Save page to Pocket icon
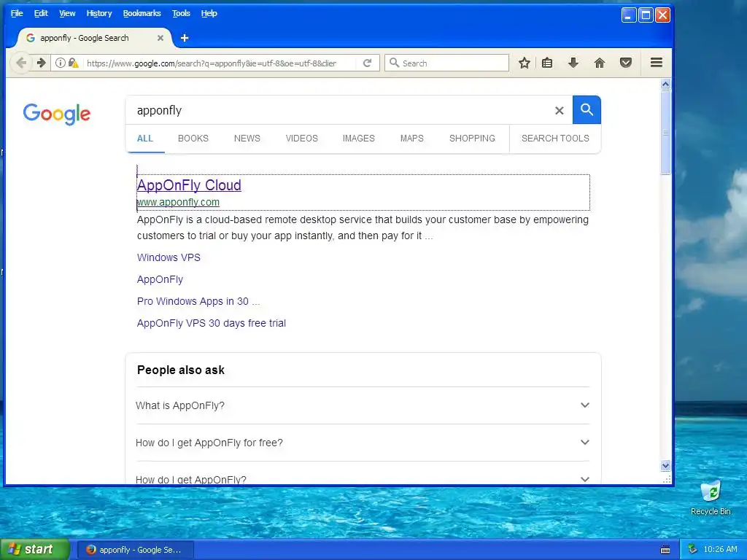Viewport: 747px width, 560px height. (625, 63)
